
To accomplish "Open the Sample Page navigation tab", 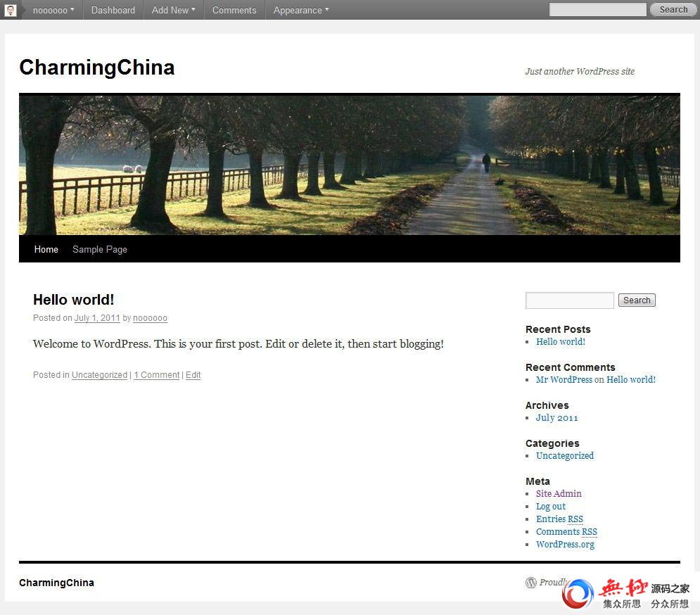I will coord(100,249).
